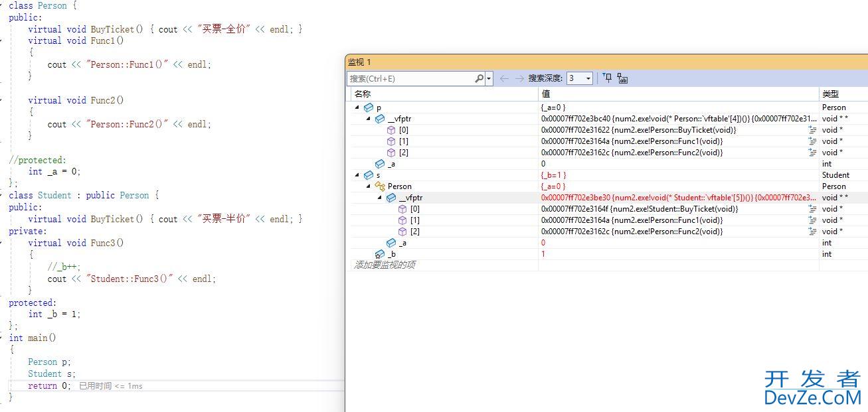
Task: Click the code line 'virtual void Func3()'
Action: (x=76, y=243)
